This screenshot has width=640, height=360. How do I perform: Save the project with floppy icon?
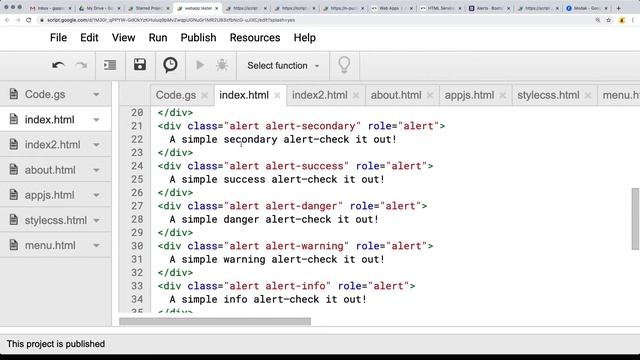[x=140, y=64]
